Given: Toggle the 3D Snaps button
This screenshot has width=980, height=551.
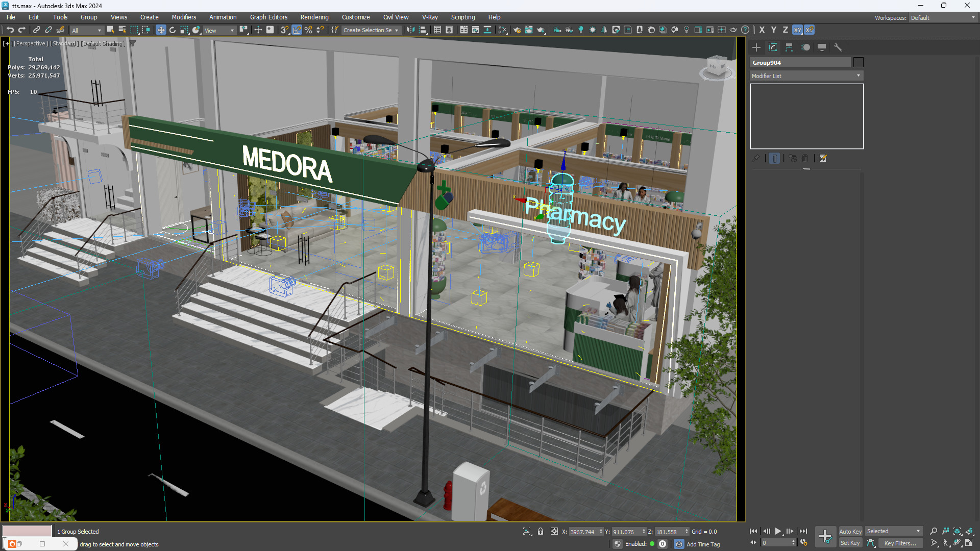Looking at the screenshot, I should [x=285, y=30].
